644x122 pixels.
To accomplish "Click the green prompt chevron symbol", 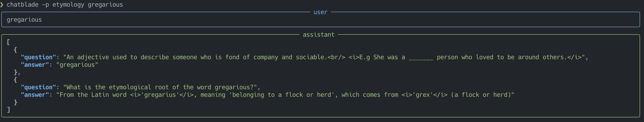I will click(2, 5).
